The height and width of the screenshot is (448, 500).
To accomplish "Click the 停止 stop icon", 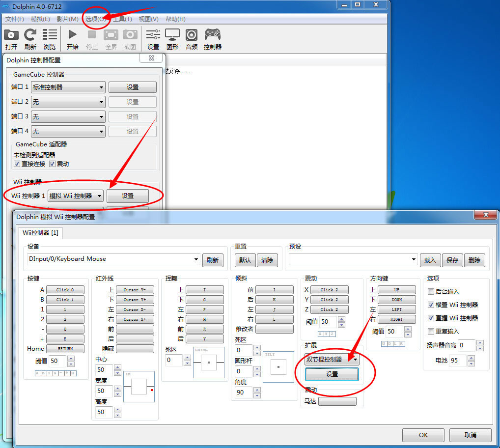I will pos(91,39).
